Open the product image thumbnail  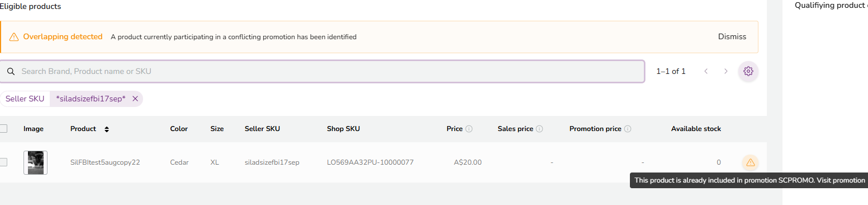(x=35, y=162)
